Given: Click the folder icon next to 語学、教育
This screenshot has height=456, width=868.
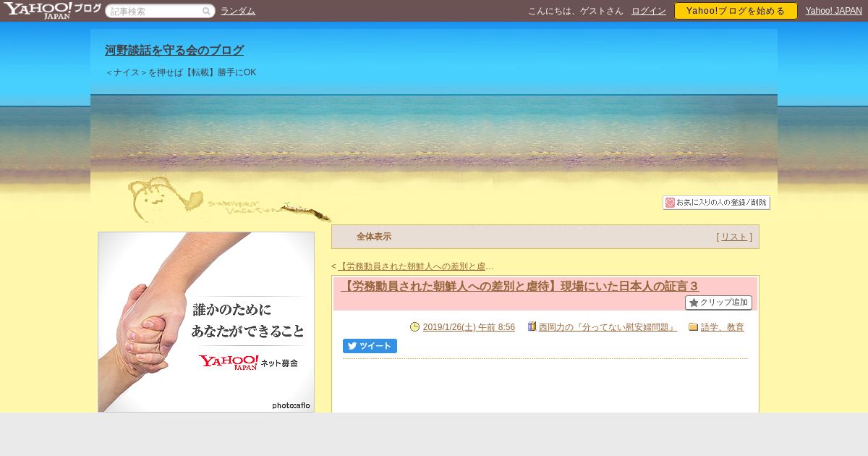Looking at the screenshot, I should [x=693, y=326].
